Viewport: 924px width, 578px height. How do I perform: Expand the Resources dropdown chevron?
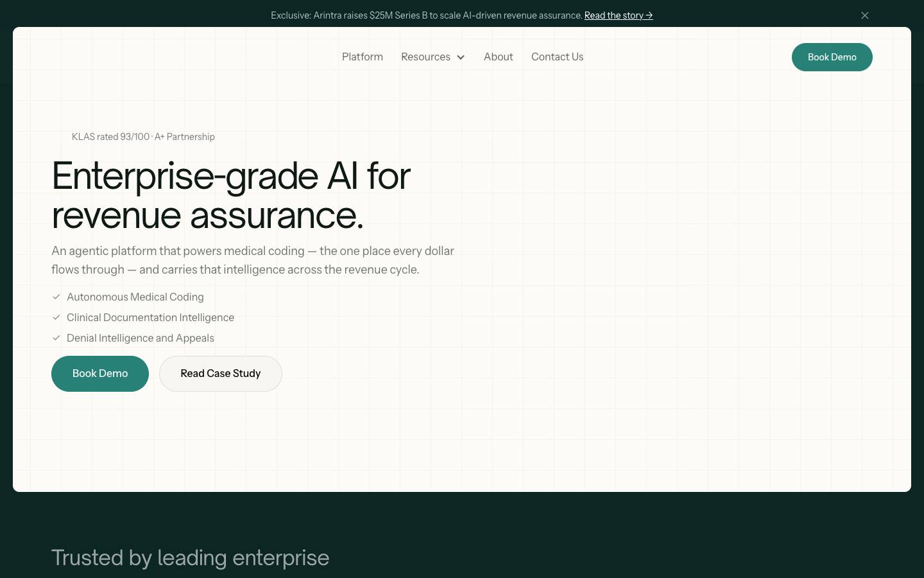pos(461,57)
